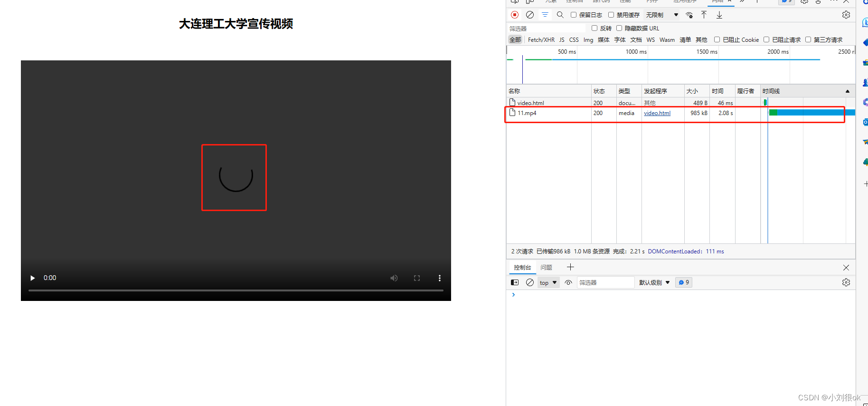The width and height of the screenshot is (868, 406).
Task: Filter requests by 清单
Action: pyautogui.click(x=685, y=40)
